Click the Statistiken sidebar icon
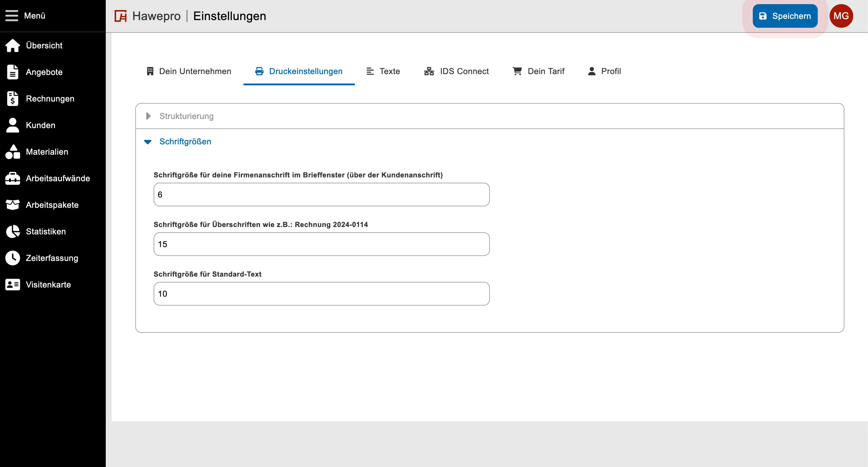 click(13, 231)
